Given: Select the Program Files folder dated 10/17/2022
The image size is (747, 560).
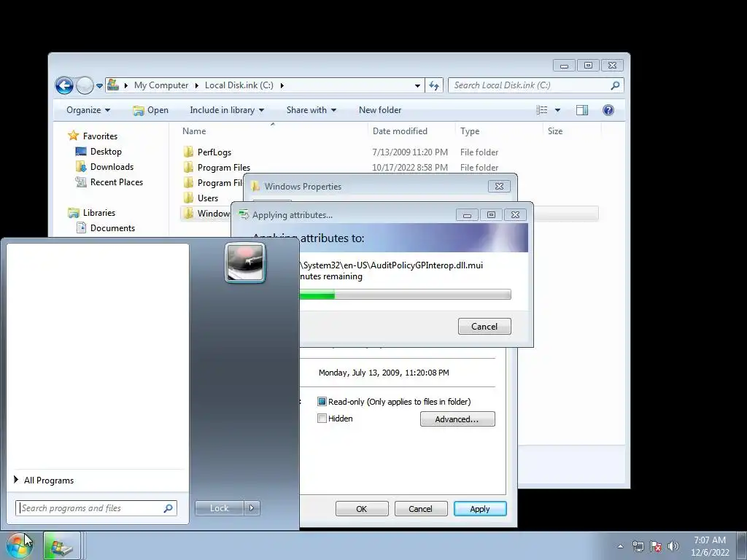Looking at the screenshot, I should (217, 168).
